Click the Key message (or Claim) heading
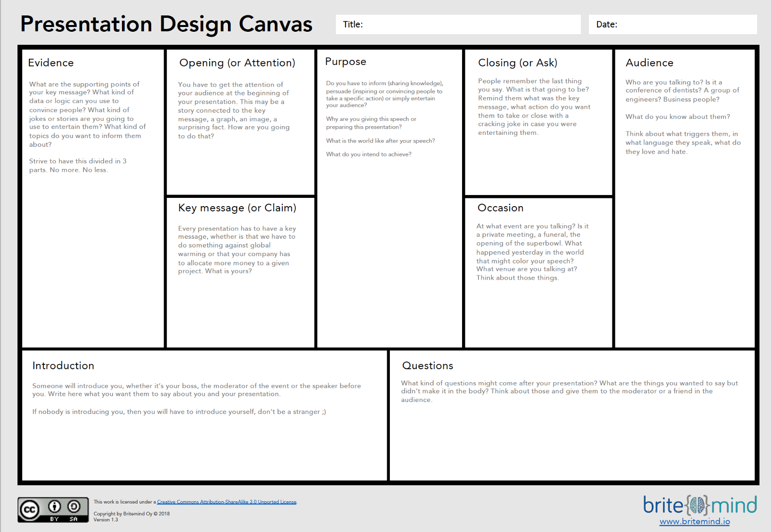This screenshot has height=532, width=771. 237,208
